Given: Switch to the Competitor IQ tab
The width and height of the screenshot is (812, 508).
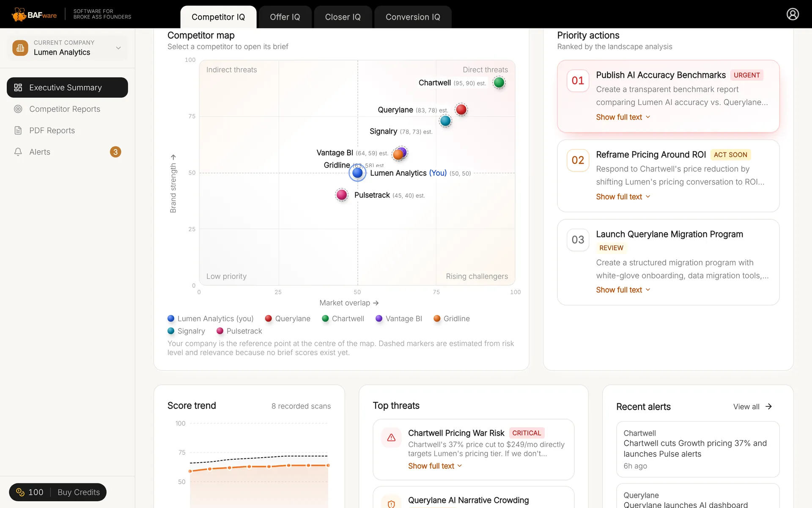Looking at the screenshot, I should [218, 17].
